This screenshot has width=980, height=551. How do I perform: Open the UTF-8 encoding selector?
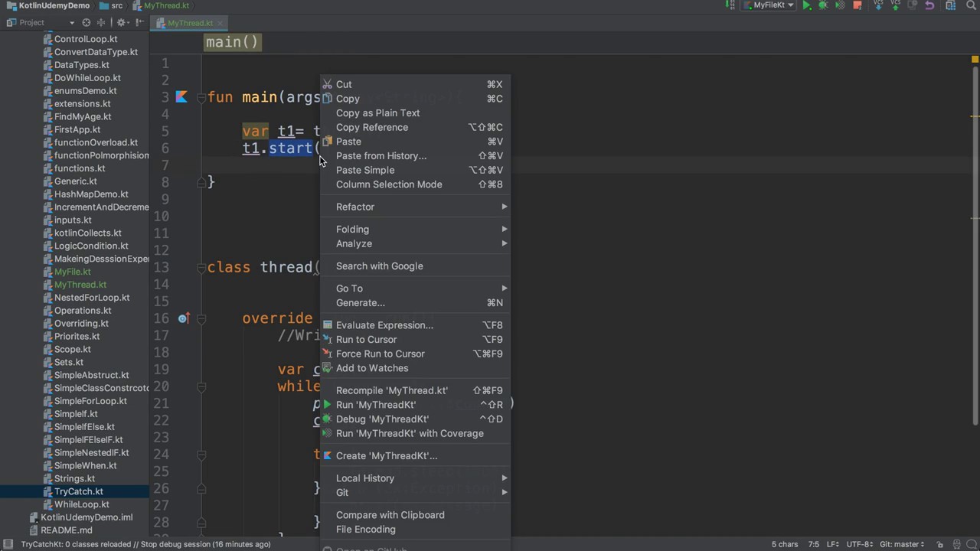pyautogui.click(x=860, y=544)
